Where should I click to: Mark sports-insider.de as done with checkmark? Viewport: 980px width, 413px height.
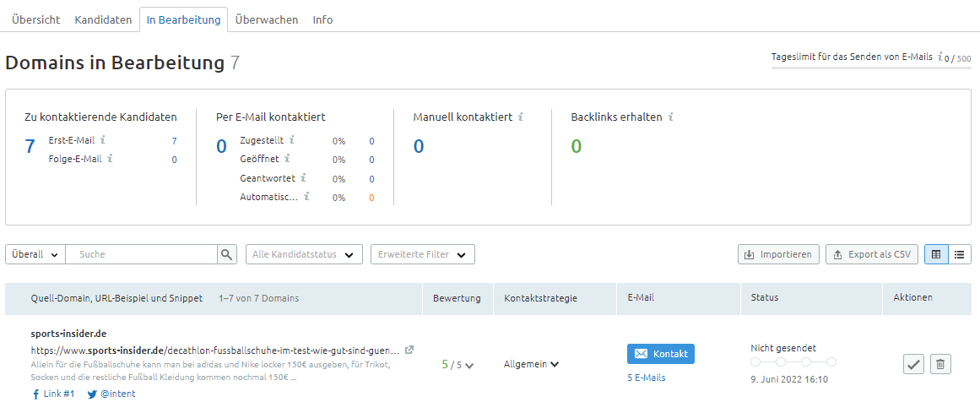[x=914, y=364]
